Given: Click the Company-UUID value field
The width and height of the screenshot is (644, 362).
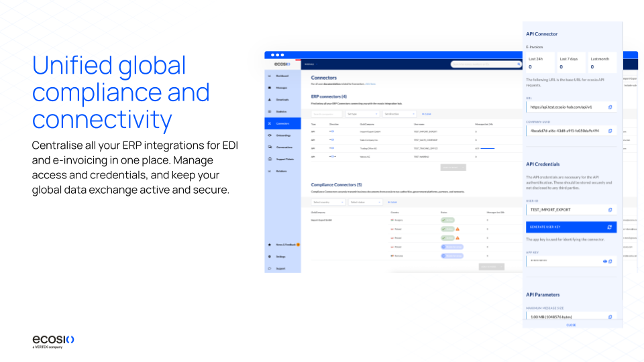Looking at the screenshot, I should 571,131.
